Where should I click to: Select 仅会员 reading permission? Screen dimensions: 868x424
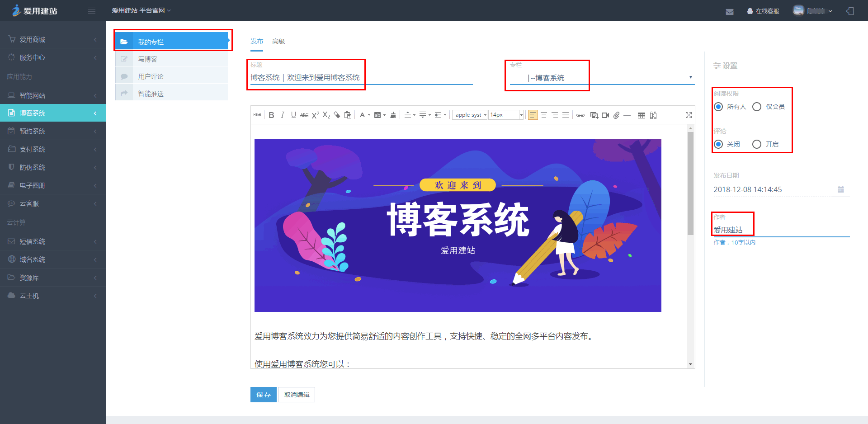click(757, 107)
